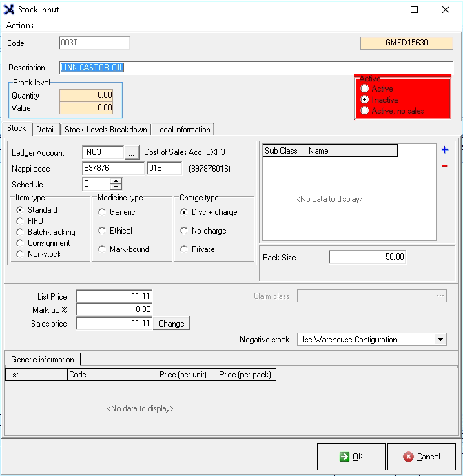The image size is (463, 476).
Task: Open the Actions menu
Action: click(x=20, y=25)
